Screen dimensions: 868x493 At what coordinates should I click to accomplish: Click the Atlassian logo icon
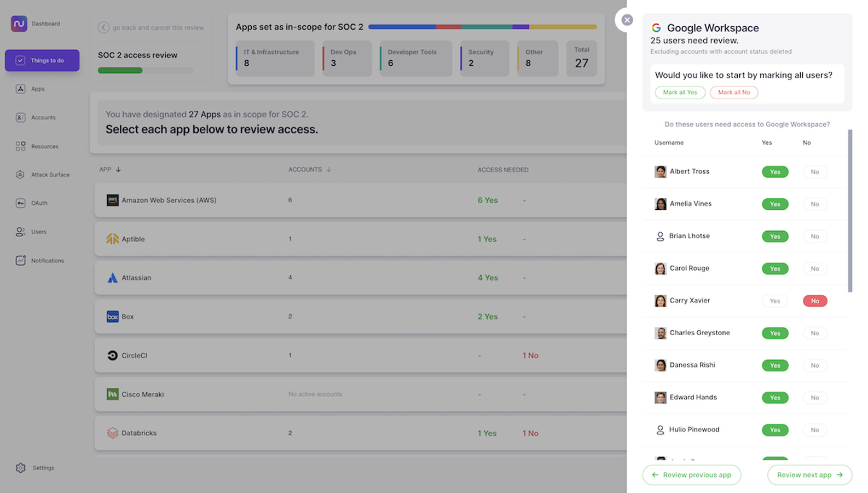[x=113, y=278]
